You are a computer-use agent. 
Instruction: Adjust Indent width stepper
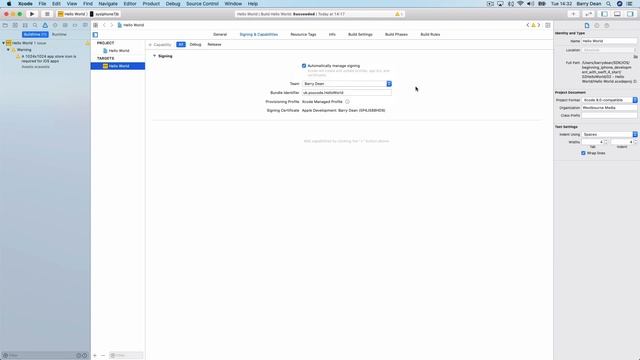coord(636,142)
